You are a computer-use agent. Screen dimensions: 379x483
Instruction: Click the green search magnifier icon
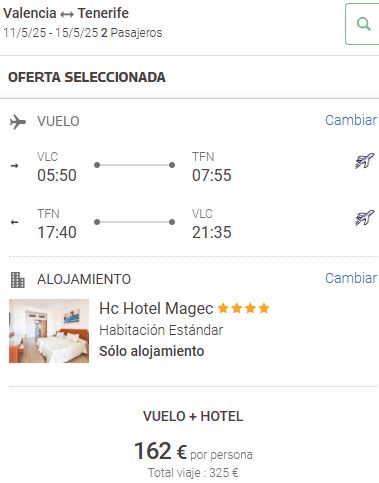[x=363, y=24]
